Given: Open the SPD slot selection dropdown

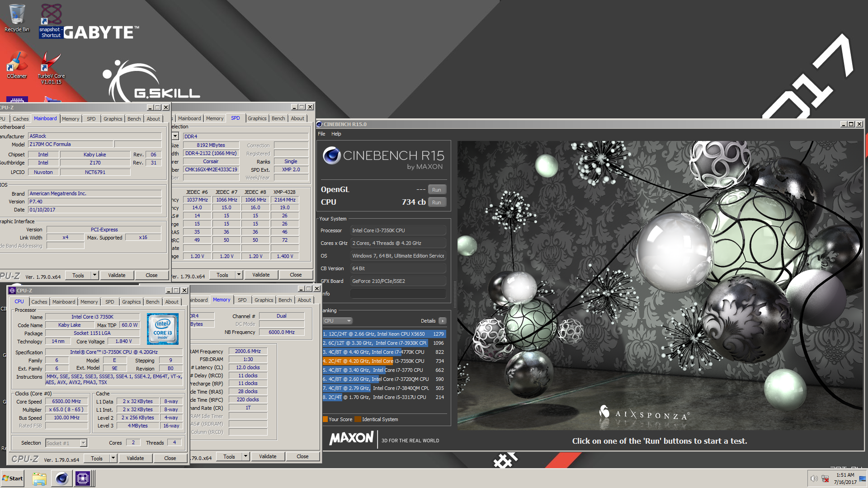Looking at the screenshot, I should click(x=175, y=136).
